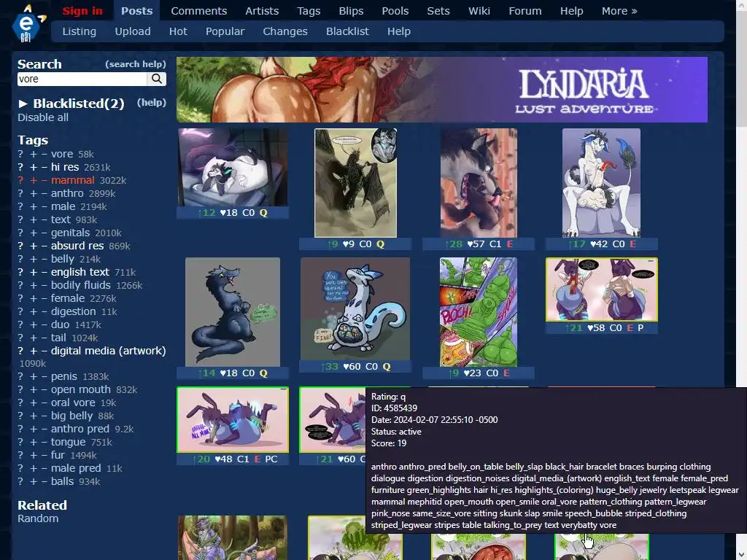Exclude the tongue tag via minus icon

coord(44,442)
